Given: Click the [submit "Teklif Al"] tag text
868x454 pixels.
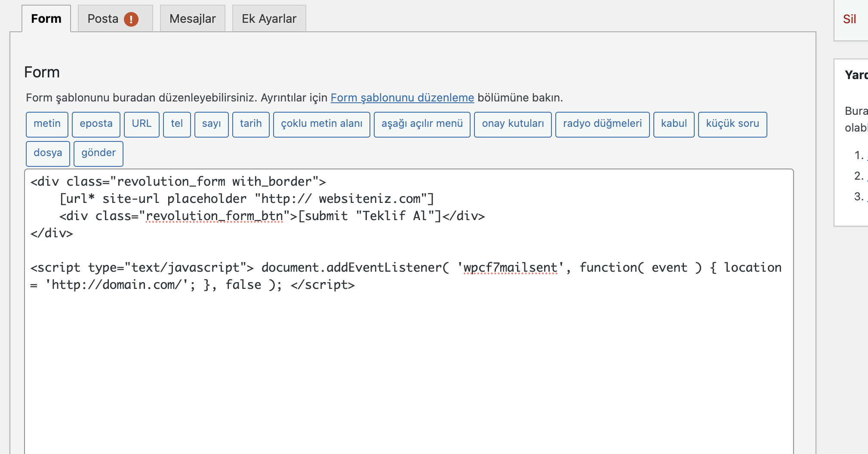Looking at the screenshot, I should click(370, 216).
